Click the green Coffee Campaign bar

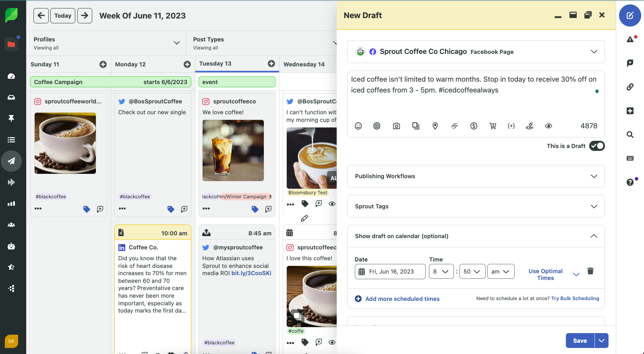[110, 82]
